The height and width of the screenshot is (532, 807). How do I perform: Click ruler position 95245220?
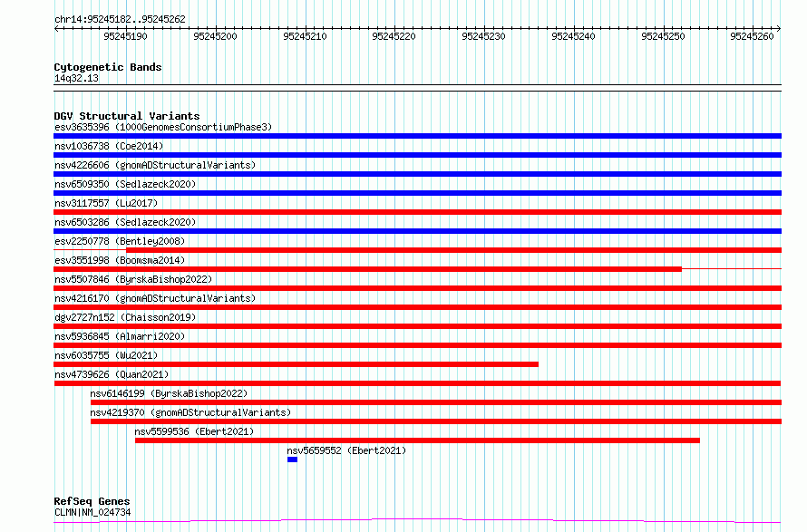point(394,36)
